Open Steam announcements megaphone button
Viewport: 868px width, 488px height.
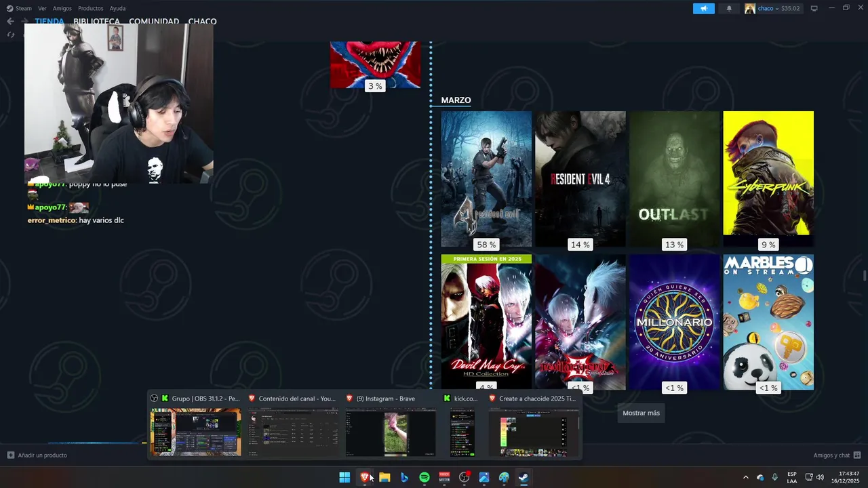coord(704,8)
